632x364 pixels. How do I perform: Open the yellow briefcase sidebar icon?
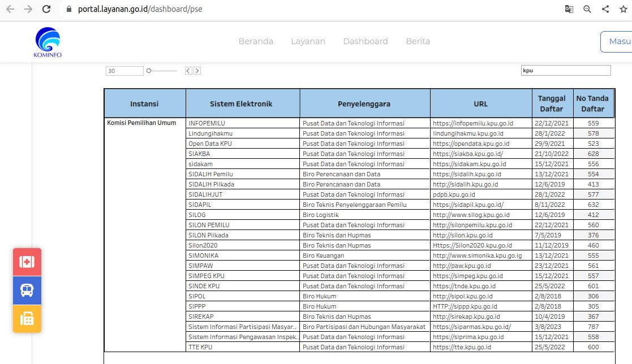(x=27, y=319)
